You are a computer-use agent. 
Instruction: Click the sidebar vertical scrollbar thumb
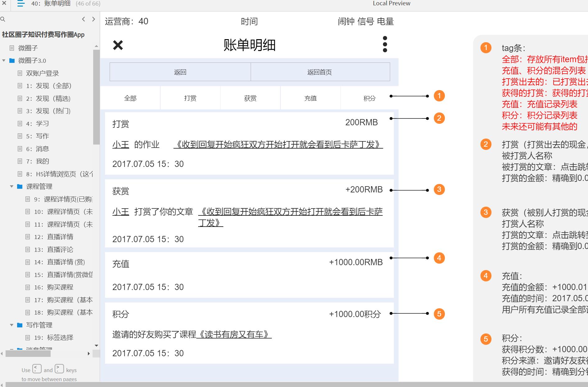(96, 97)
